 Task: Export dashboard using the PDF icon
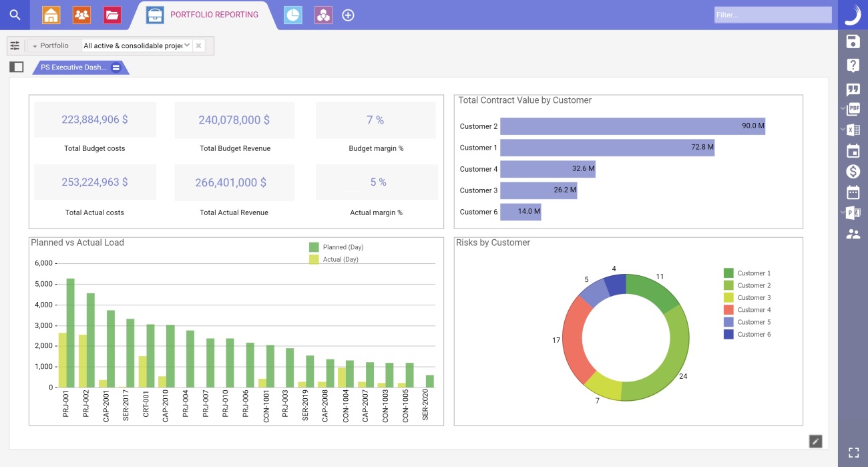tap(853, 109)
